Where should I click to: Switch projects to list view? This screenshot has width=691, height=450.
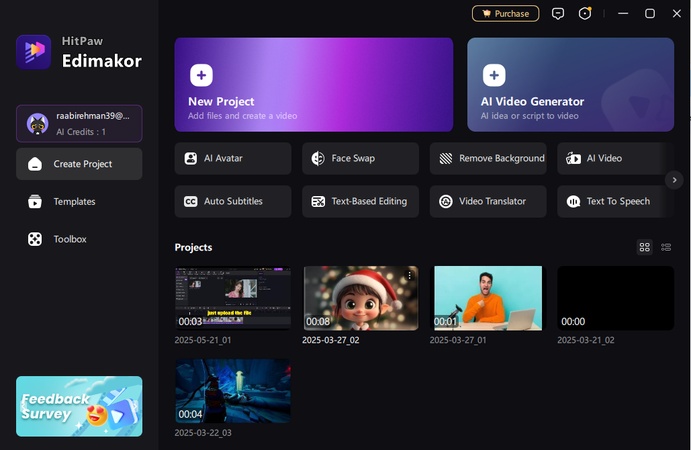667,247
